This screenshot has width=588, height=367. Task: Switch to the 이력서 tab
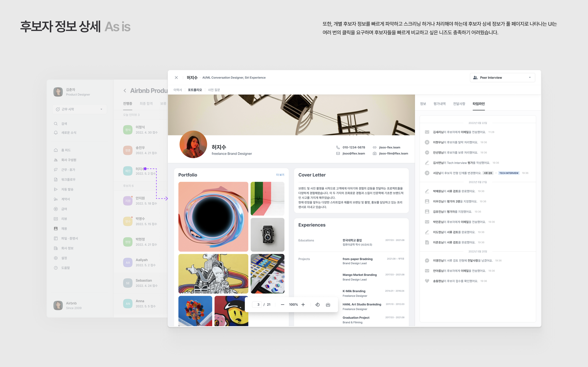[x=178, y=90]
